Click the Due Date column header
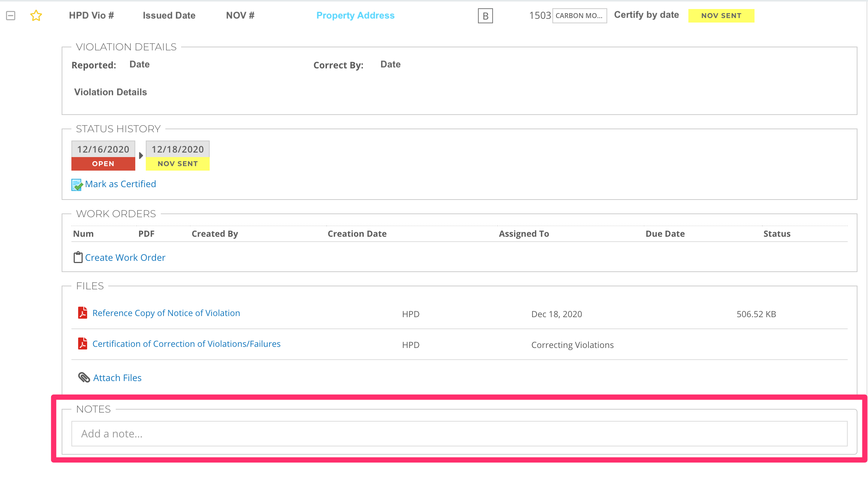The height and width of the screenshot is (478, 868). pyautogui.click(x=665, y=234)
